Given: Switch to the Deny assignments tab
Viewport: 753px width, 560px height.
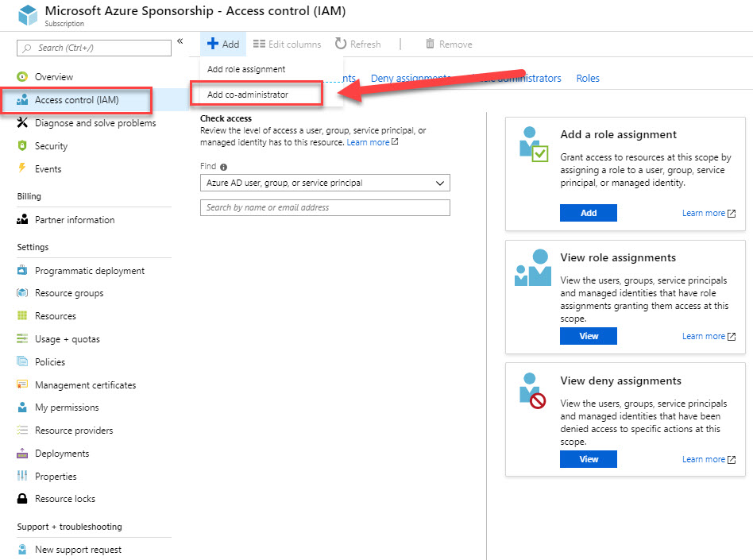Looking at the screenshot, I should pos(411,79).
